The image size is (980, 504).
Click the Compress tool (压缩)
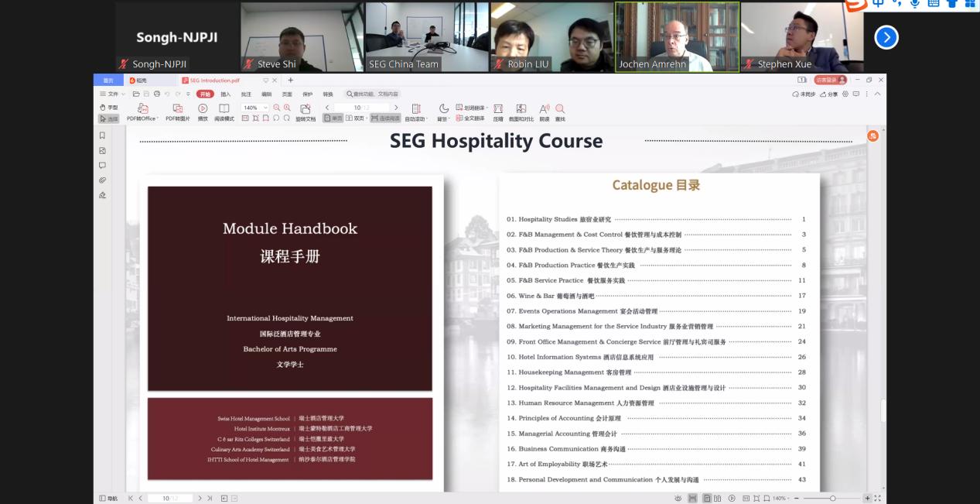[498, 113]
